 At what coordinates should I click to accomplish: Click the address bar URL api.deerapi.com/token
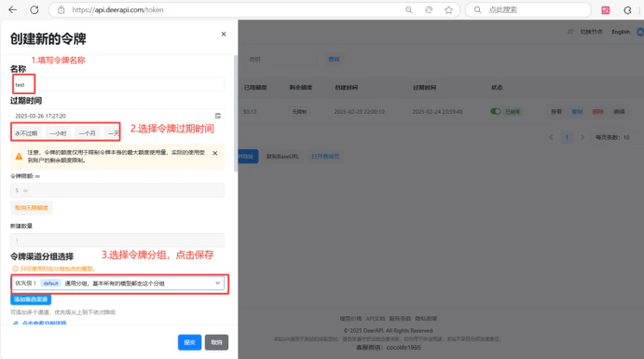click(x=117, y=10)
